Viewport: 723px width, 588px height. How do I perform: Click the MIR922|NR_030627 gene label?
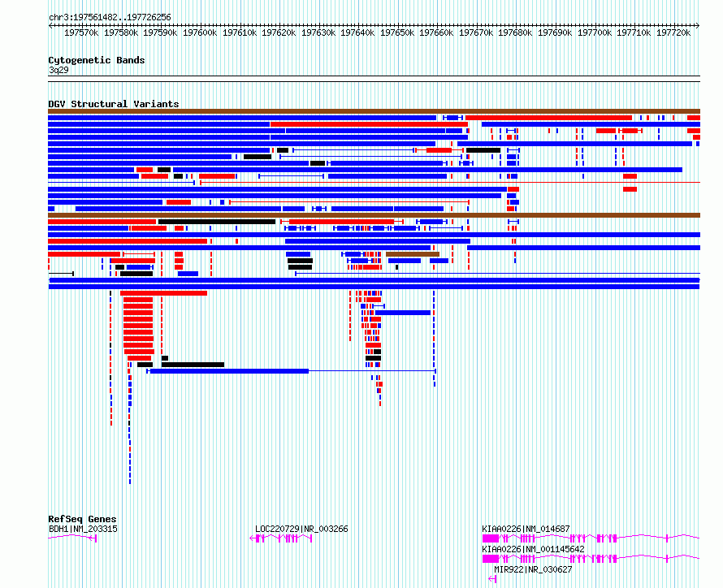533,569
